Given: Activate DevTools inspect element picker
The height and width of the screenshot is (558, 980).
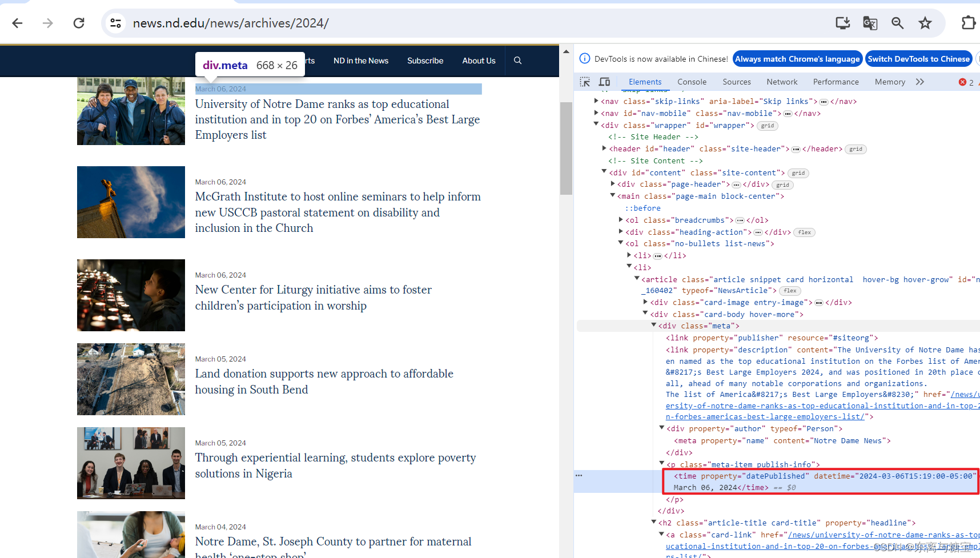Looking at the screenshot, I should pyautogui.click(x=585, y=82).
